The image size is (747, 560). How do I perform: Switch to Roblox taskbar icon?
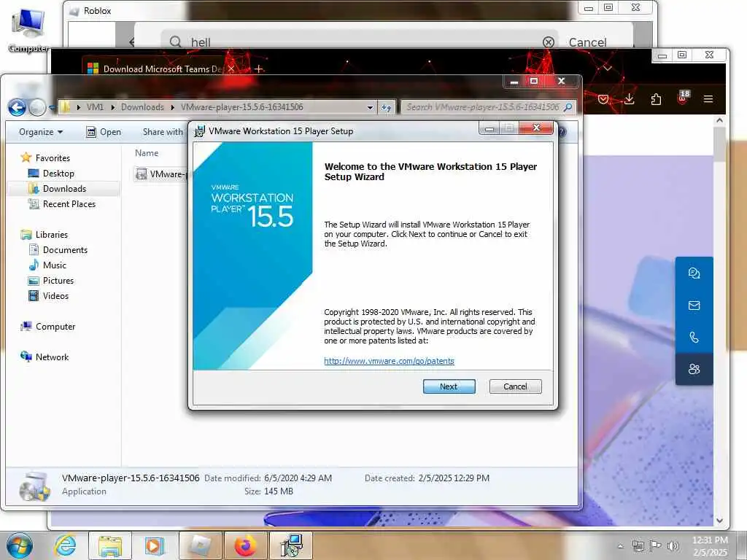point(201,545)
